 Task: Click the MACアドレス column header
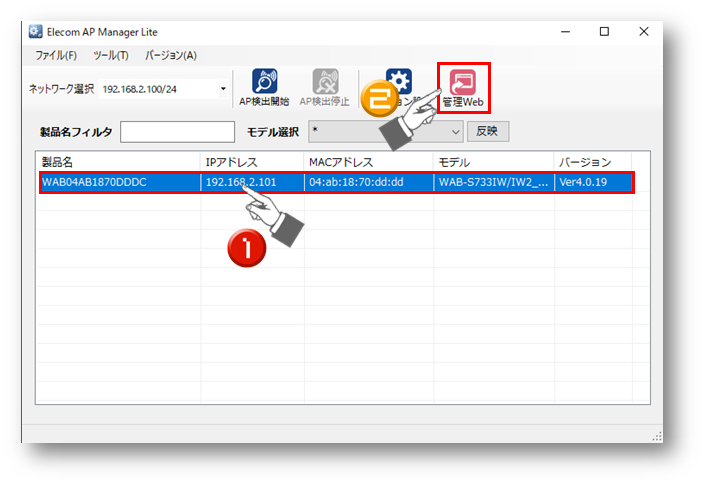click(x=369, y=162)
